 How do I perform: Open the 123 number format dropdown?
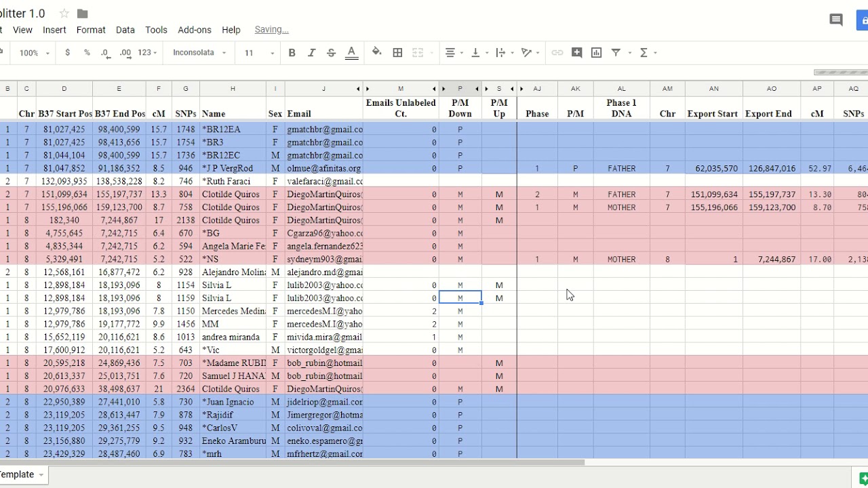point(147,52)
